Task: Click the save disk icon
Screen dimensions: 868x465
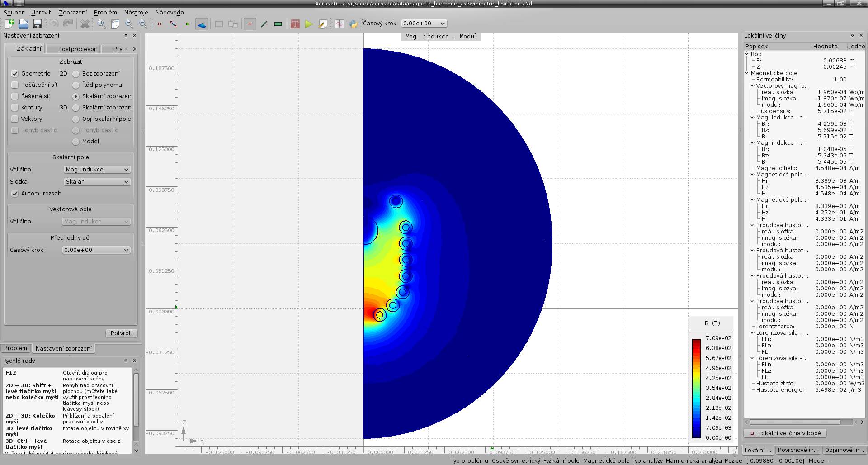Action: (x=38, y=24)
